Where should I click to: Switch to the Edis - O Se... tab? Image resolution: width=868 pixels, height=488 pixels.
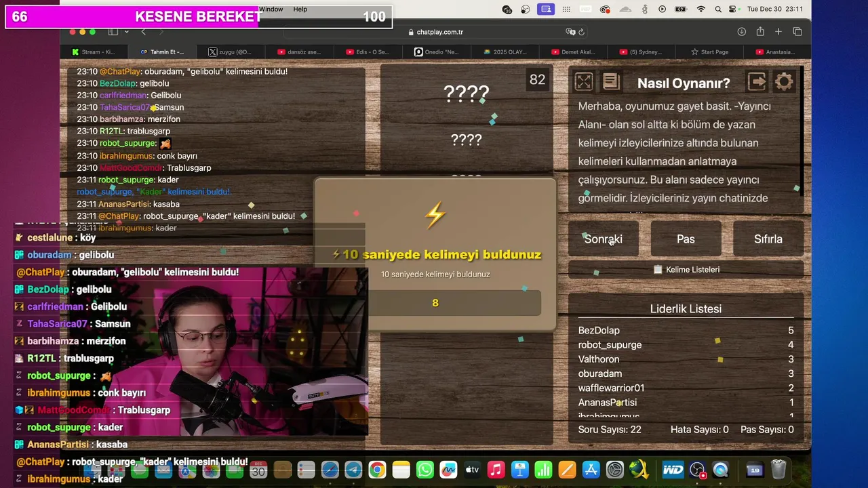(x=368, y=52)
